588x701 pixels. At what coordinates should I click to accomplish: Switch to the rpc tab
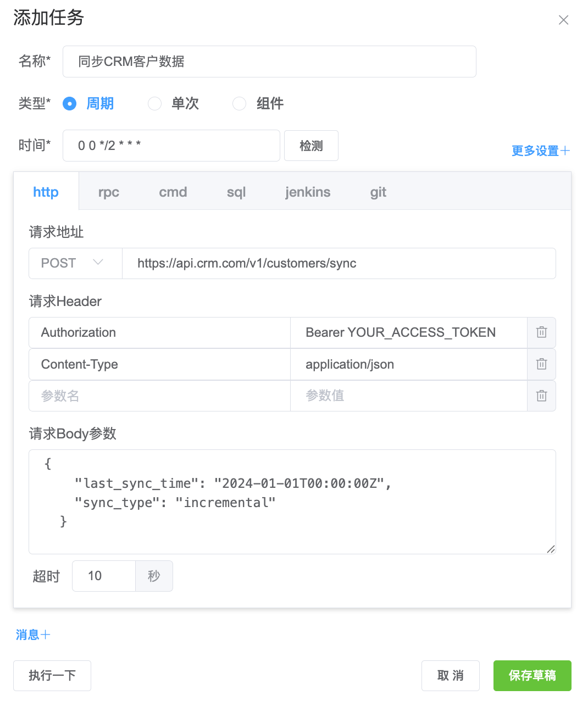point(109,192)
